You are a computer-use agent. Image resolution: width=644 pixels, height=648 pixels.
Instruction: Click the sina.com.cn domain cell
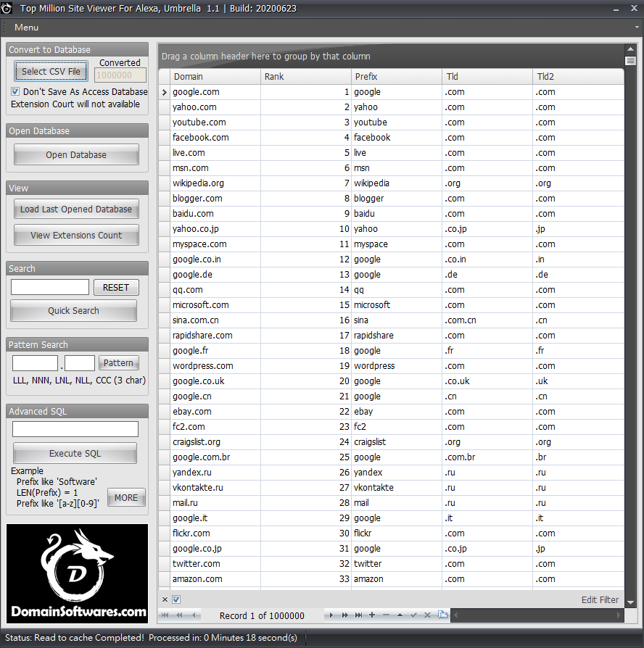[x=215, y=320]
